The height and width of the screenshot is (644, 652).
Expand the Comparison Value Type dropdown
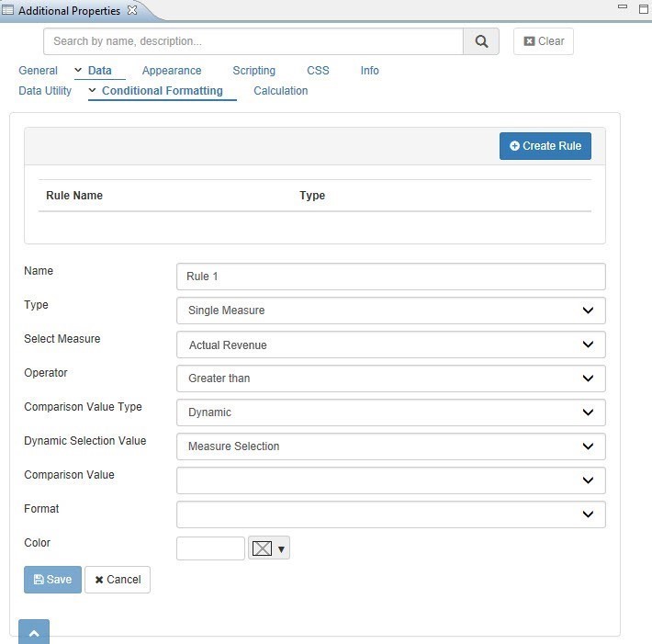(x=390, y=412)
